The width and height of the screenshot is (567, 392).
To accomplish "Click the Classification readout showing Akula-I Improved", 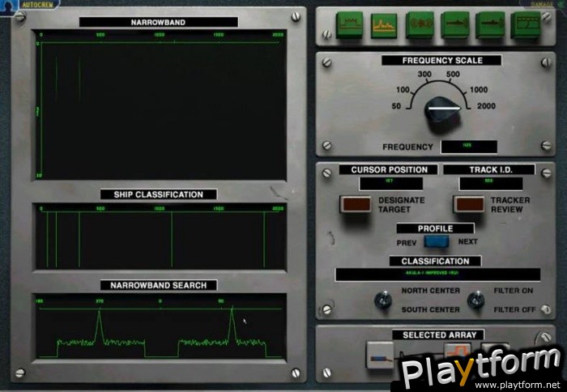I will coord(438,274).
